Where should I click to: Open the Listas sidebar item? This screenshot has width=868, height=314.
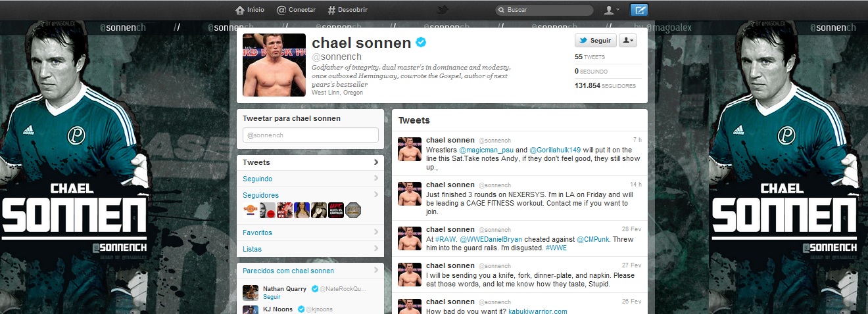310,249
